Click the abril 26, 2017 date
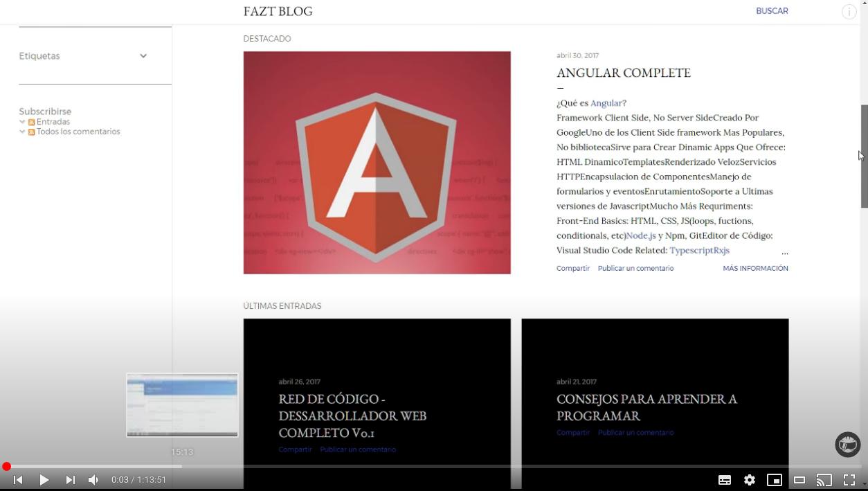 point(299,382)
